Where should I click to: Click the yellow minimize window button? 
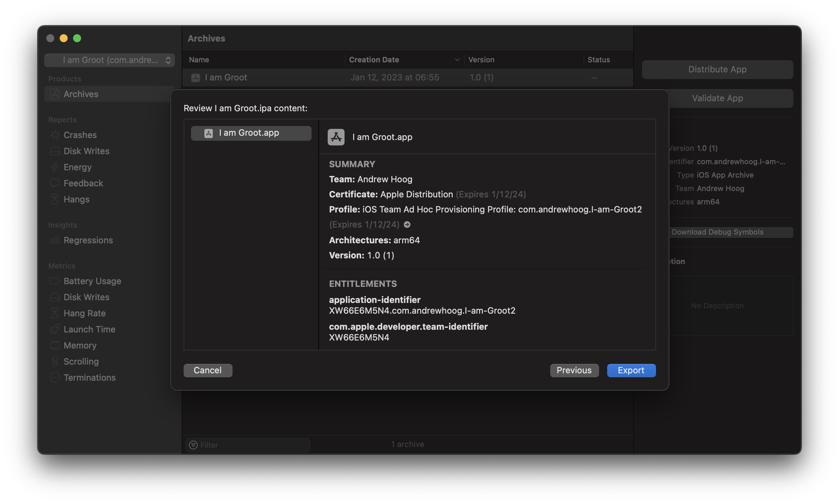coord(63,39)
